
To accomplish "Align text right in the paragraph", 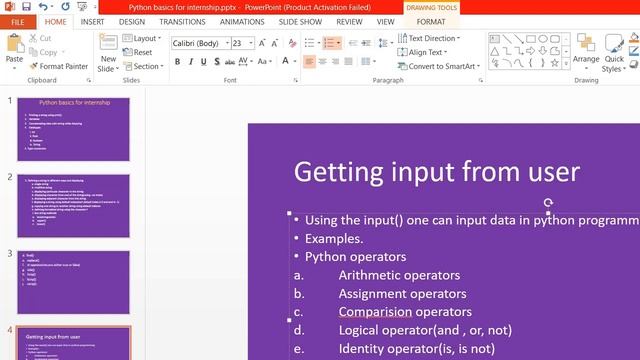I will pyautogui.click(x=336, y=62).
